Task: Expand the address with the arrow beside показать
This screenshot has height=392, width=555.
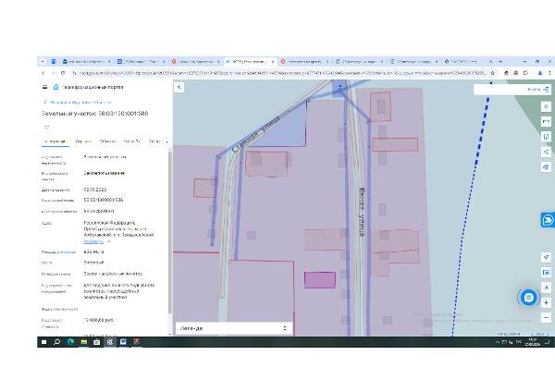Action: click(108, 241)
